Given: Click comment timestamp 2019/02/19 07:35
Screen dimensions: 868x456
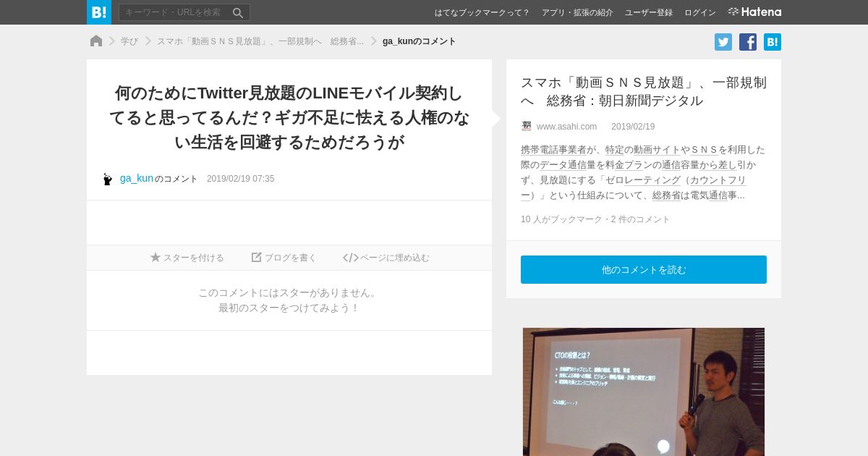Looking at the screenshot, I should click(240, 179).
